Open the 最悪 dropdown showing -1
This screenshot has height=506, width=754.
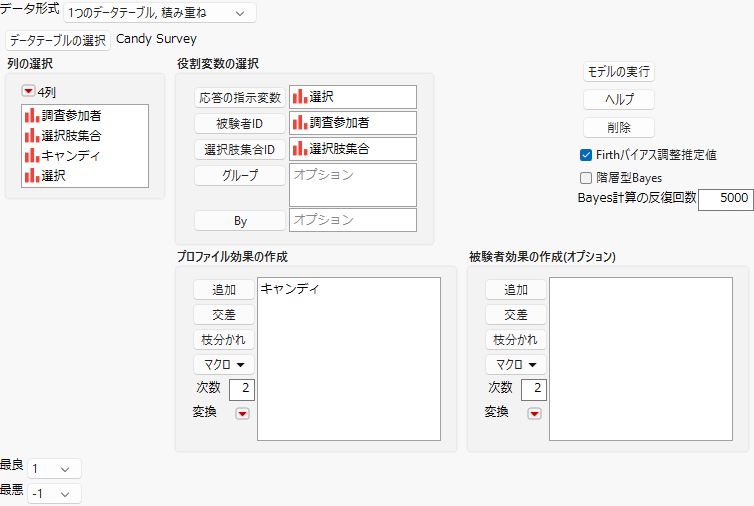click(54, 493)
